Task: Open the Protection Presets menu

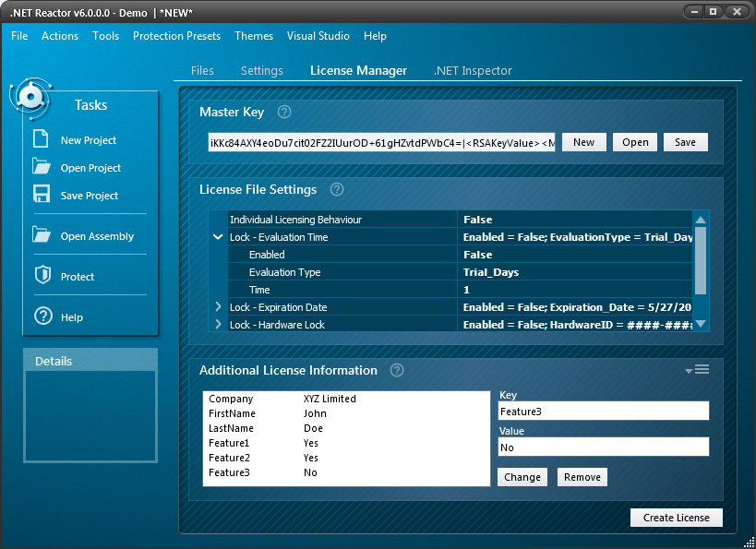Action: point(176,36)
